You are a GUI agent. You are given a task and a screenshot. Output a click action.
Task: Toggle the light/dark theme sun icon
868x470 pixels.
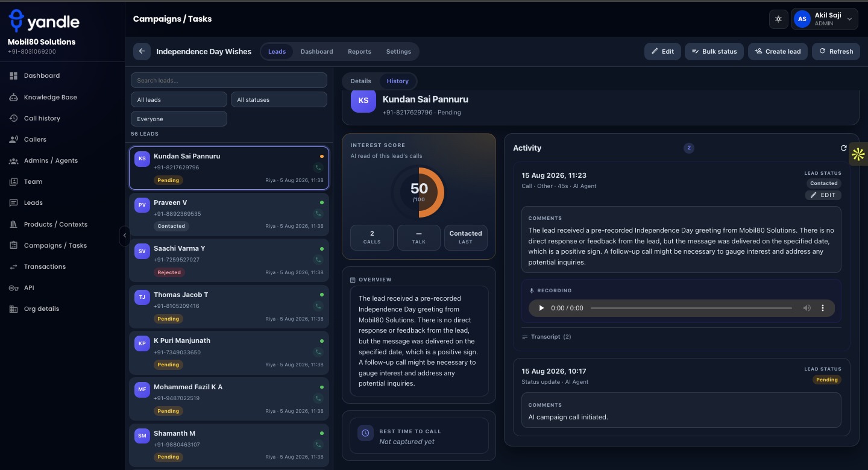coord(779,19)
